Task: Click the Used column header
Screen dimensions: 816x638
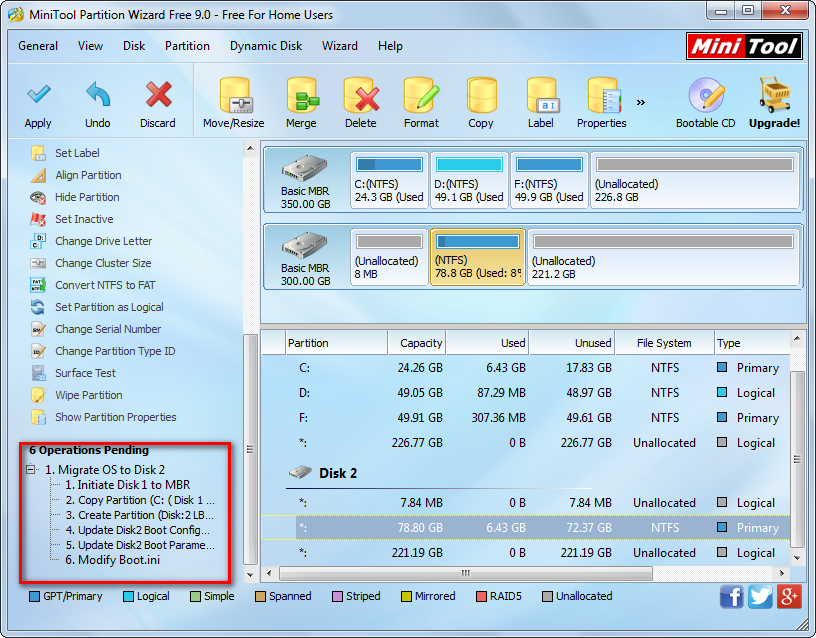Action: (487, 343)
